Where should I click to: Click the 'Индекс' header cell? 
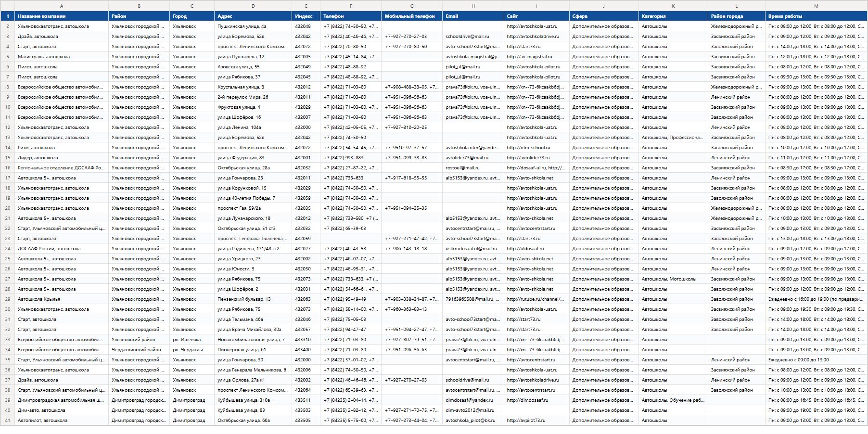coord(306,16)
